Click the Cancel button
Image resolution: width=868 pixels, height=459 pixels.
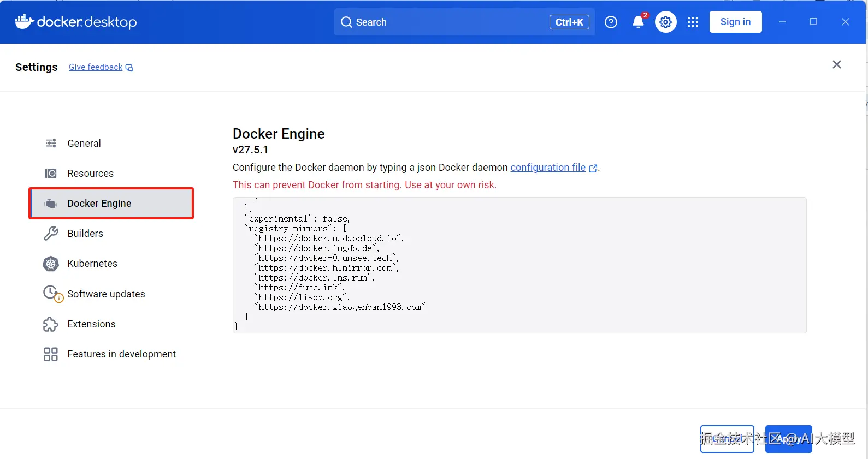[x=727, y=439]
